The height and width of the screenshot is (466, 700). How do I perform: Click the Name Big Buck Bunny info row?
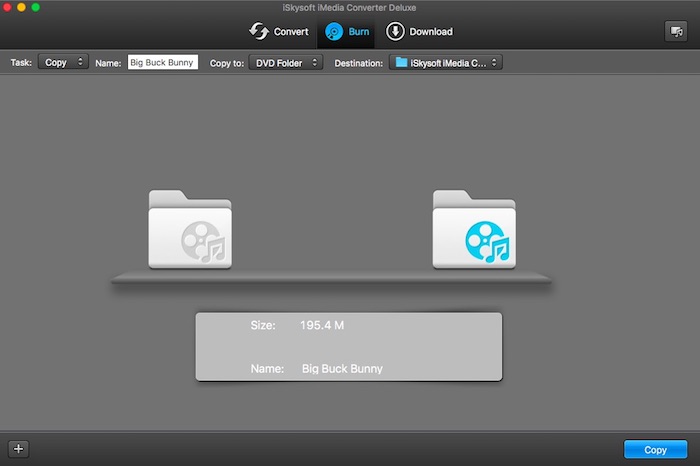pyautogui.click(x=348, y=368)
